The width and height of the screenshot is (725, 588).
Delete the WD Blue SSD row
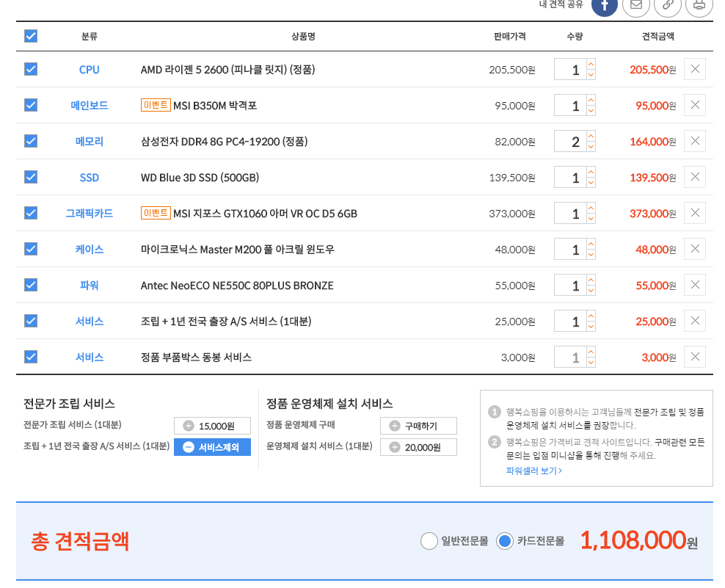pos(695,178)
